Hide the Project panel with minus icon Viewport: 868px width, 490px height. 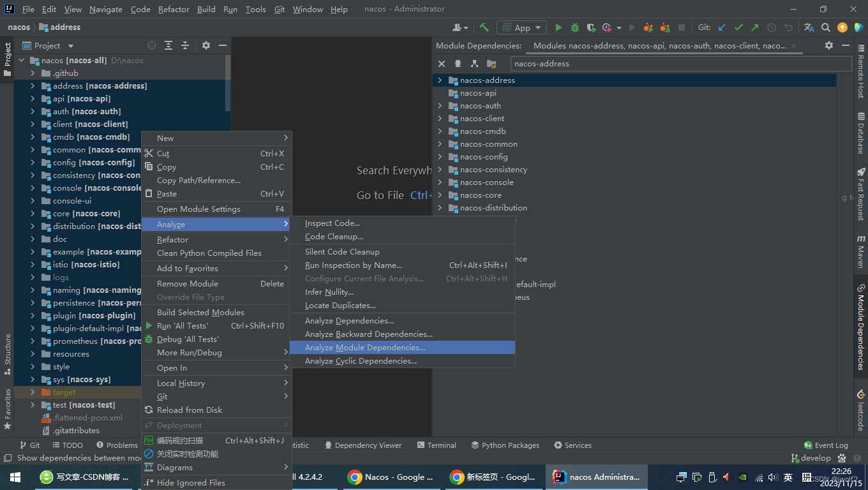[x=223, y=45]
